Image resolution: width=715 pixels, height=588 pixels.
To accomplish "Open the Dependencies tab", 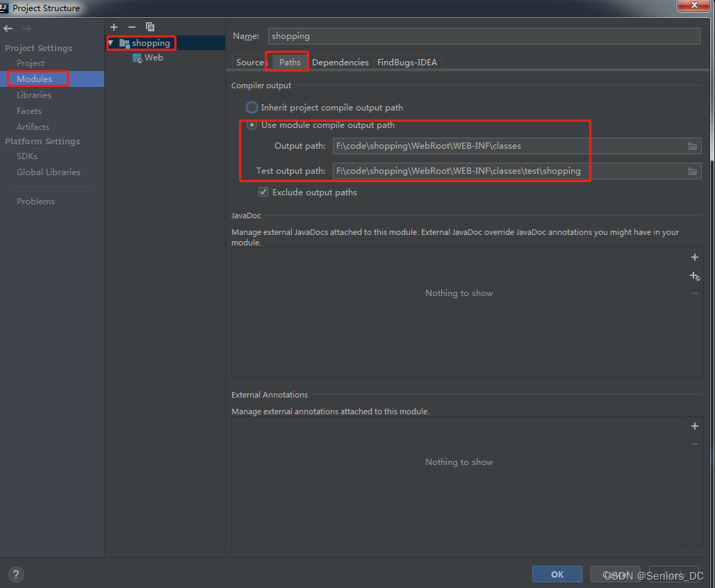I will pyautogui.click(x=340, y=63).
